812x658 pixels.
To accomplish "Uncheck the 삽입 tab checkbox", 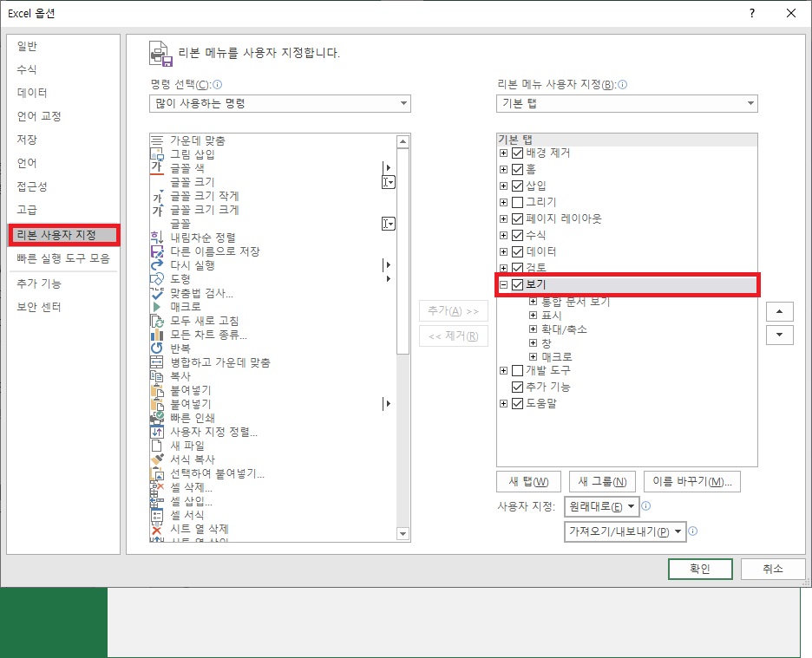I will point(517,186).
